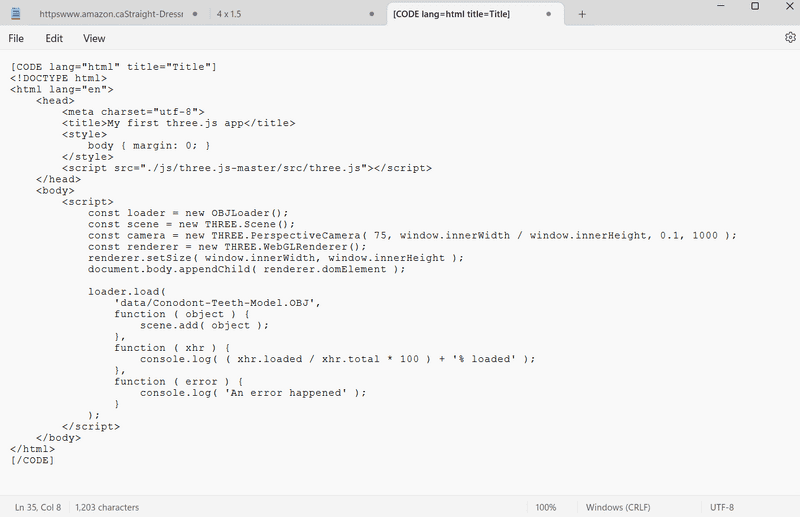
Task: Click the script src three.js line
Action: pos(247,168)
